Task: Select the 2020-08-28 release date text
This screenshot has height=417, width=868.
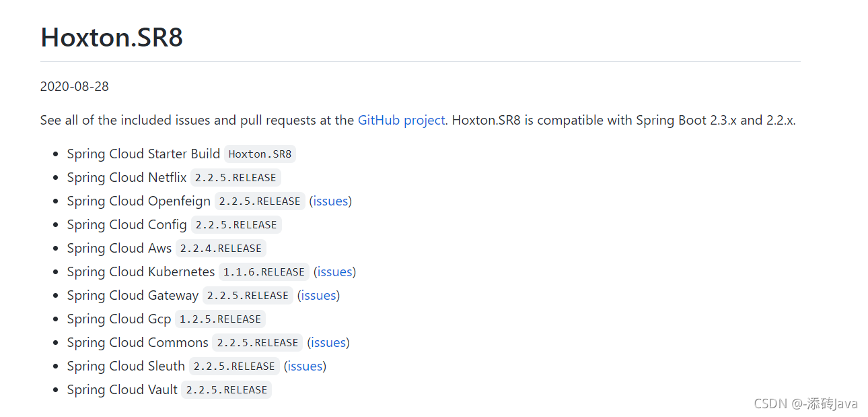Action: [x=74, y=86]
